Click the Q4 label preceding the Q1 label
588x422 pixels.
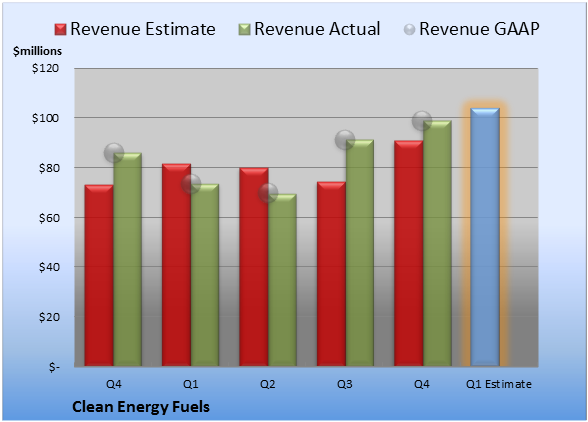coord(114,384)
